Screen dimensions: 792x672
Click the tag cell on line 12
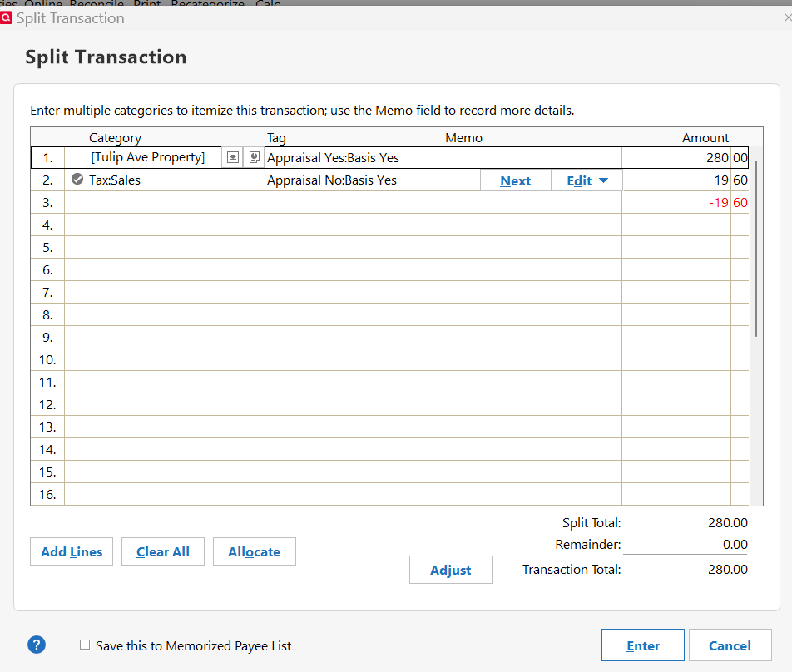(x=354, y=404)
